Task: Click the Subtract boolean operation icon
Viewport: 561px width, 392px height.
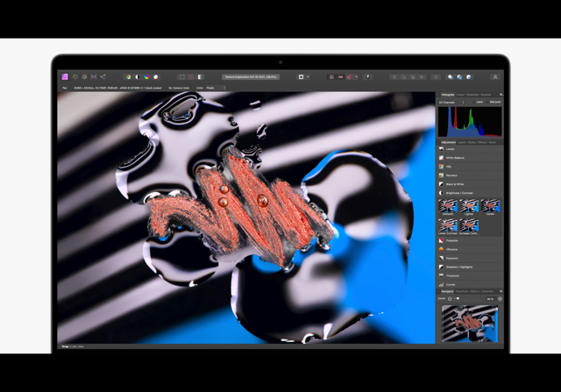Action: coord(459,77)
